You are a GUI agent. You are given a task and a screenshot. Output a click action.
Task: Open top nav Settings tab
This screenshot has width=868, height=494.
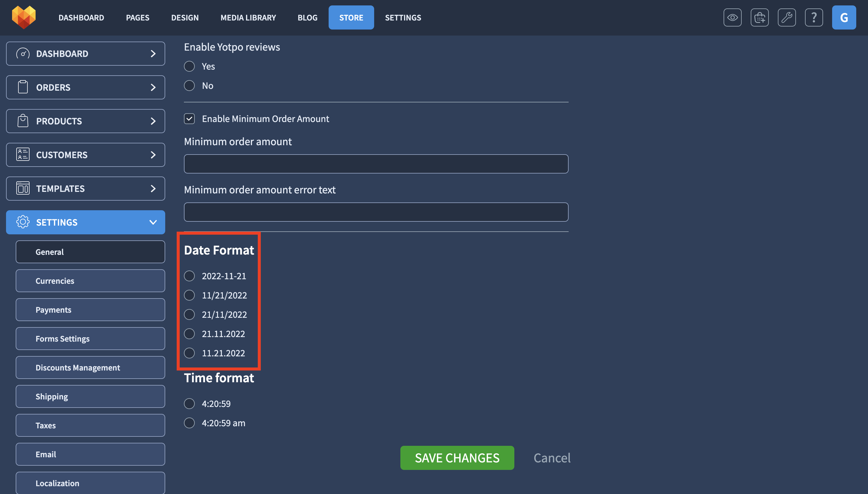(x=403, y=17)
